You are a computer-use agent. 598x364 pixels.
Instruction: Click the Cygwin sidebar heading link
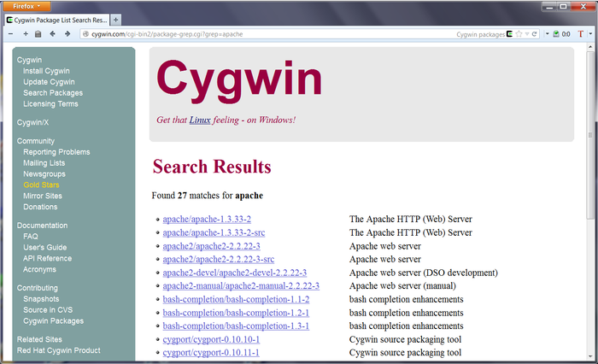click(29, 60)
